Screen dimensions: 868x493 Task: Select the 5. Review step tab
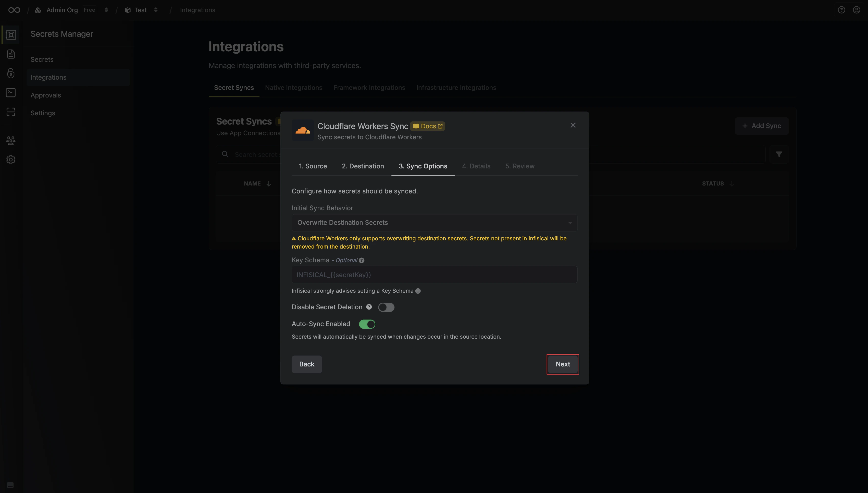click(520, 166)
